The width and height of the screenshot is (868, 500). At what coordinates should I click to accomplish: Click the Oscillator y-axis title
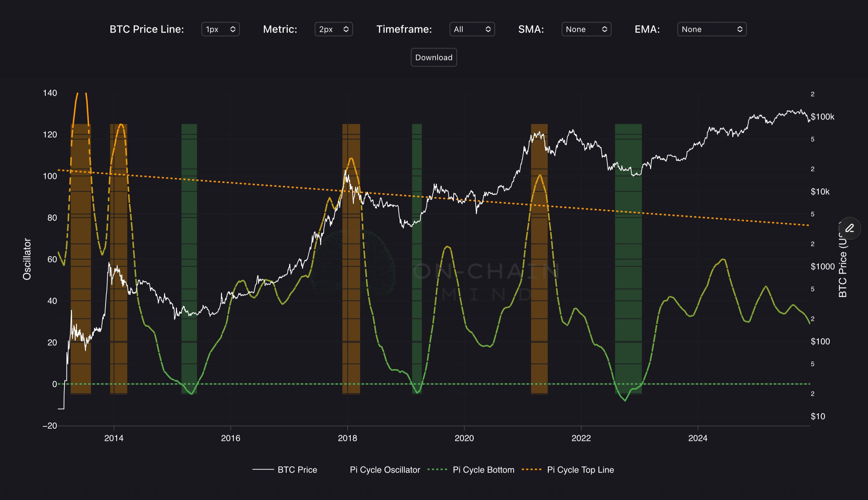point(27,259)
